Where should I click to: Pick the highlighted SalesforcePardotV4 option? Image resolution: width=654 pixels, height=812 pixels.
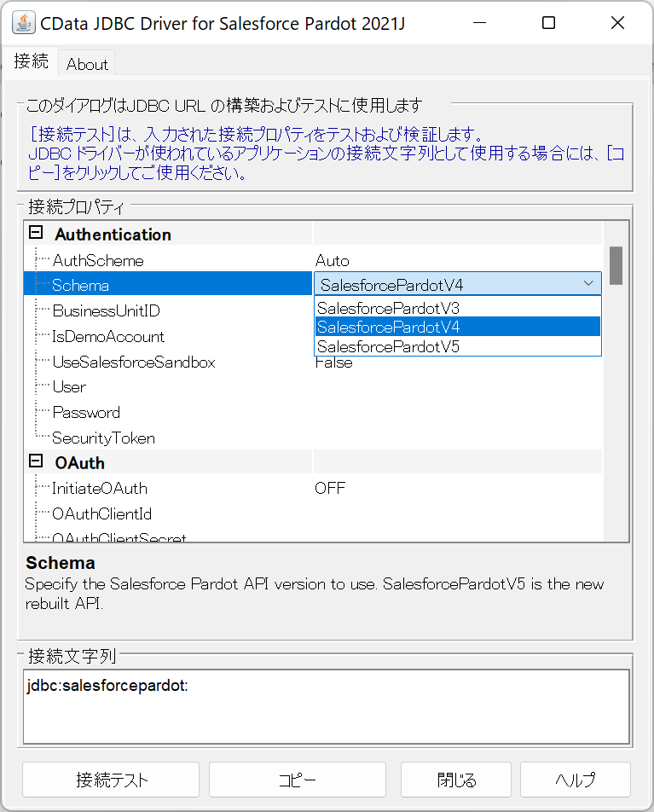click(389, 327)
